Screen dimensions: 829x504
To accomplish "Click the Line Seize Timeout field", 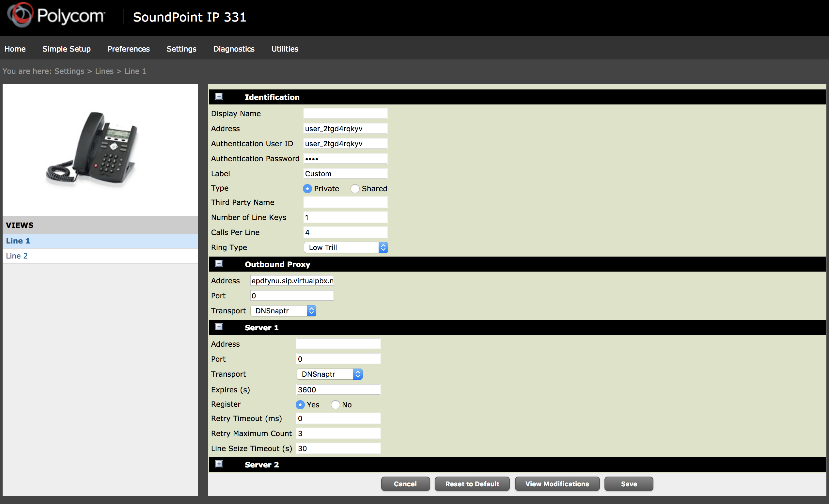I will [338, 449].
